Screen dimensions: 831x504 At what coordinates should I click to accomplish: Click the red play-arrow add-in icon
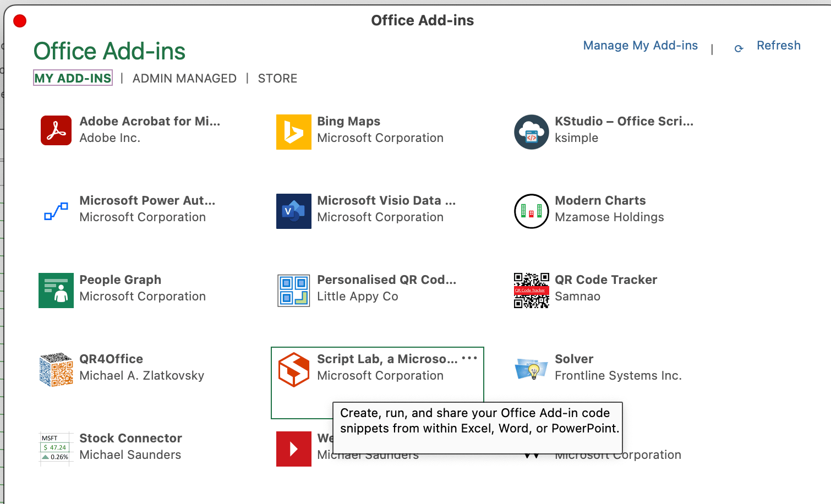pyautogui.click(x=294, y=449)
